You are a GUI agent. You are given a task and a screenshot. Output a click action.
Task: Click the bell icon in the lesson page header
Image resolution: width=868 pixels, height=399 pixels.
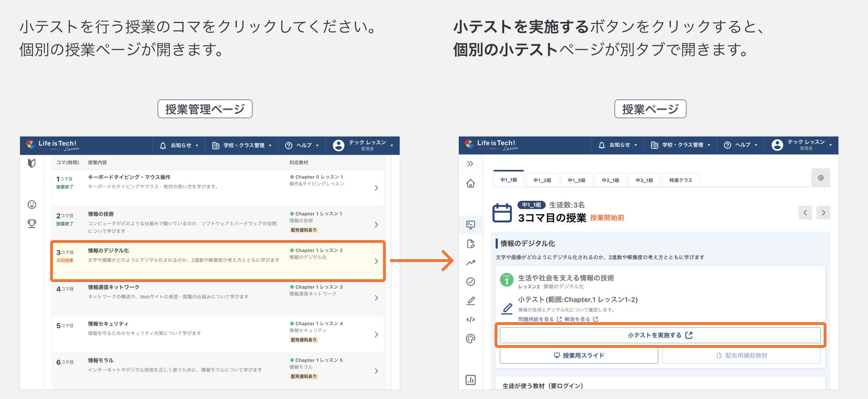(602, 145)
